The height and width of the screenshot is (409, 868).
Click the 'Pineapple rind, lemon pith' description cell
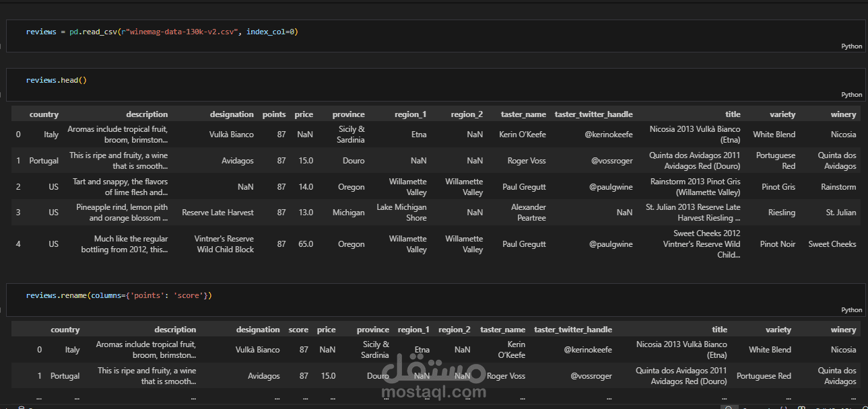point(122,213)
